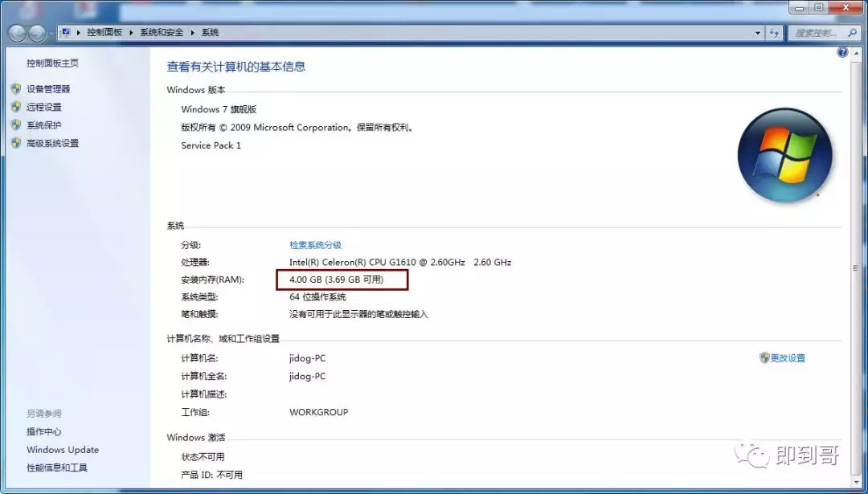The image size is (868, 494).
Task: Click the computer name jidog-PC beside 计算机名
Action: pos(307,358)
